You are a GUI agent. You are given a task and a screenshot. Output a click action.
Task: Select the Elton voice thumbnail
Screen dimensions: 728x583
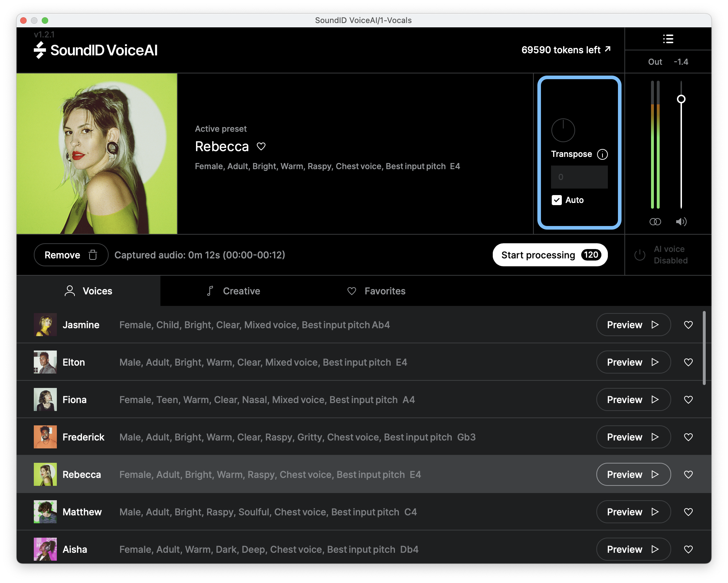[x=45, y=362]
